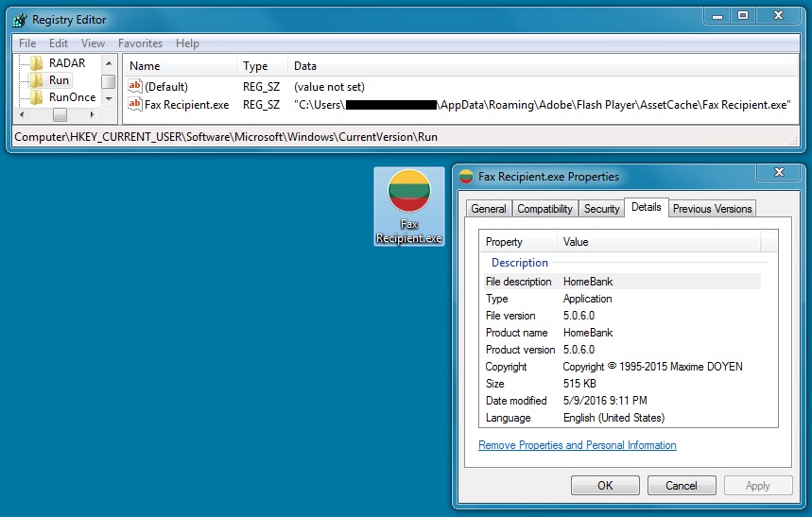Click the RunOnce folder icon
Image resolution: width=812 pixels, height=517 pixels.
click(x=37, y=97)
